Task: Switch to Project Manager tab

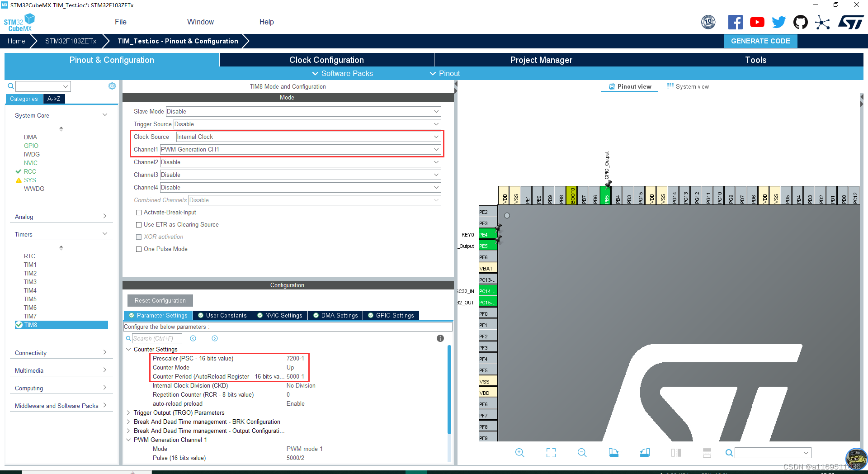Action: 541,60
